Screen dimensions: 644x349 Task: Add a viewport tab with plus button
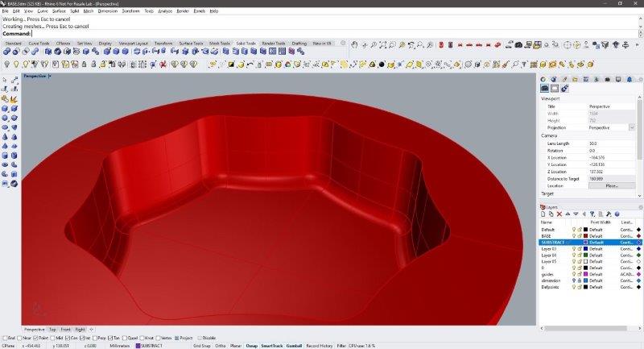(91, 330)
